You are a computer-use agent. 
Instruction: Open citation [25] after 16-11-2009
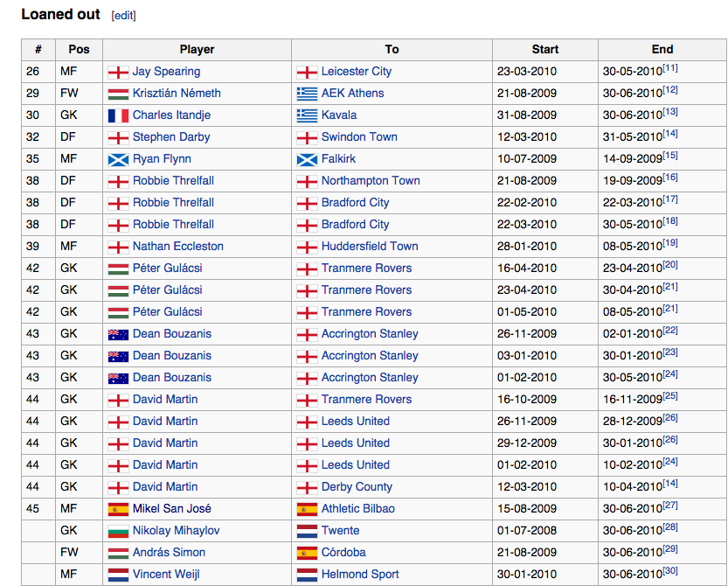click(x=670, y=396)
